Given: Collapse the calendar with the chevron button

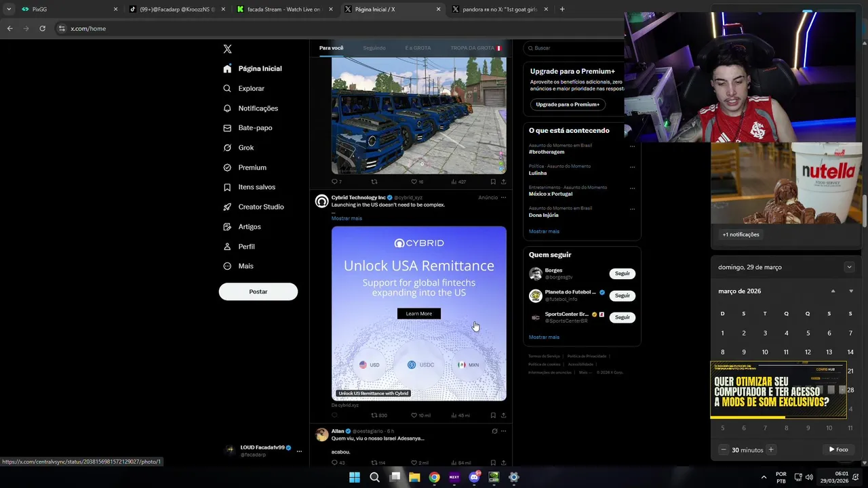Looking at the screenshot, I should [849, 267].
